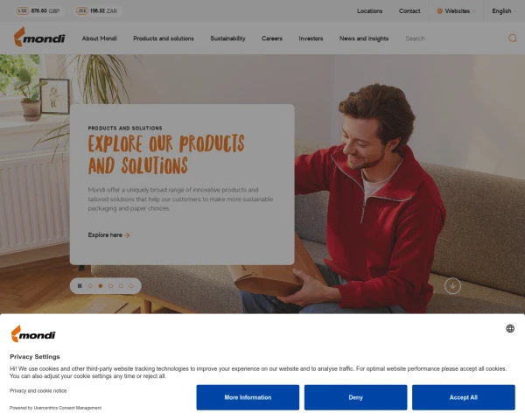Screen dimensions: 525x420
Task: Click the Mondi logo in the header
Action: 39,37
